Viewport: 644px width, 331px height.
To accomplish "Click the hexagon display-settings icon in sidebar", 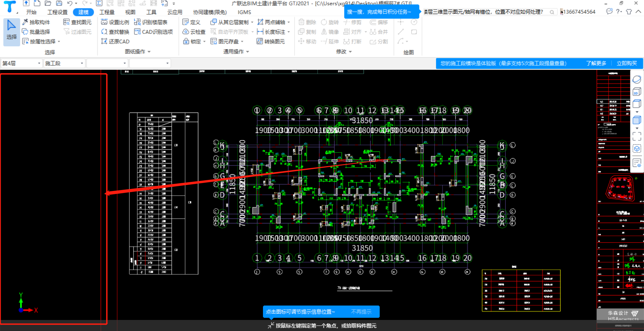I will point(637,149).
